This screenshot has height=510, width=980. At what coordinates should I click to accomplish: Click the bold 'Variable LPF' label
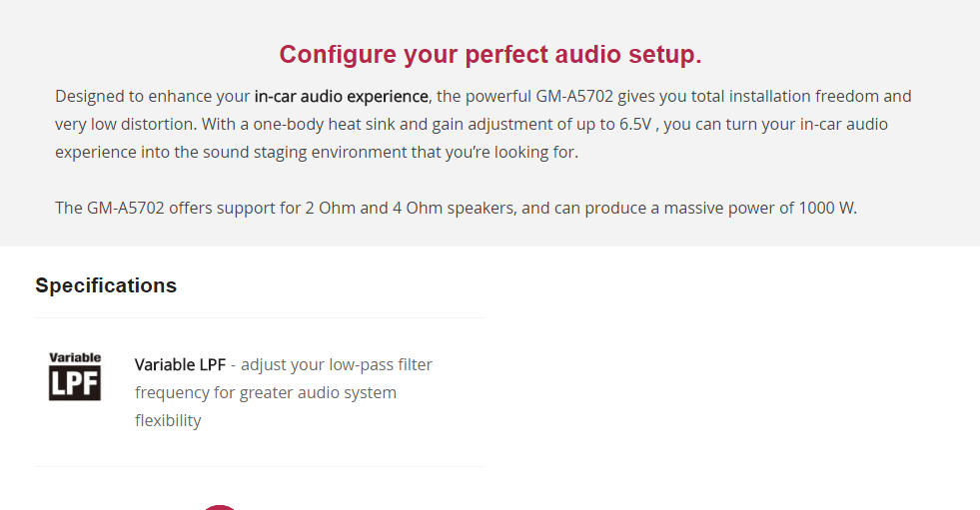[x=180, y=364]
